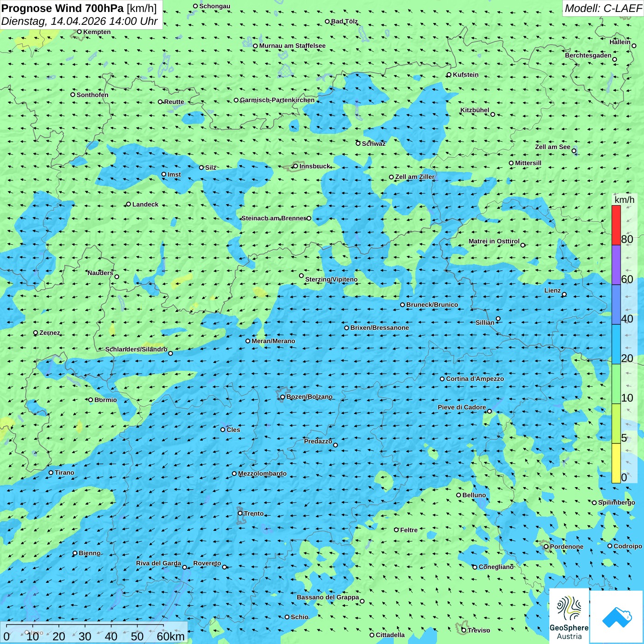Click the Garmisch-Partenkirchen label
Screen dimensions: 644x644
click(277, 100)
